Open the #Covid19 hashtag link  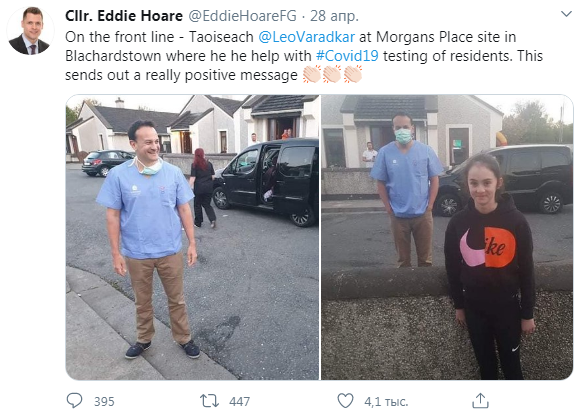point(347,56)
